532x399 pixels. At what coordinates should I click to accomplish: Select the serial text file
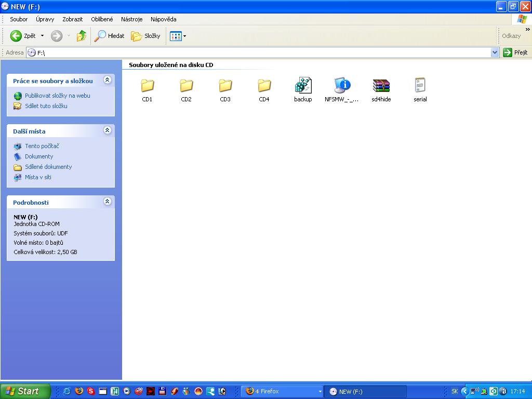[x=420, y=86]
